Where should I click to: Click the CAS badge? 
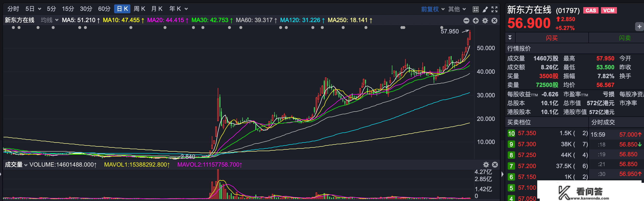tap(591, 11)
